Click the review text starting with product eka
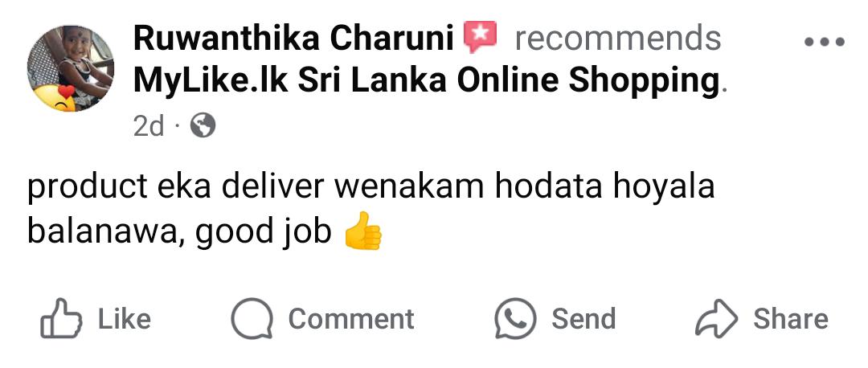Screen dimensions: 868x368 (x=371, y=211)
